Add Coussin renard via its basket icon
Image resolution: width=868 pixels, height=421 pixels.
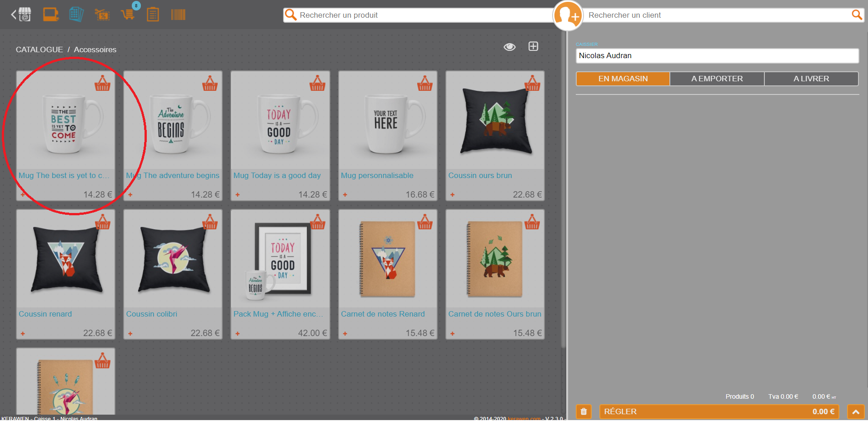(102, 222)
